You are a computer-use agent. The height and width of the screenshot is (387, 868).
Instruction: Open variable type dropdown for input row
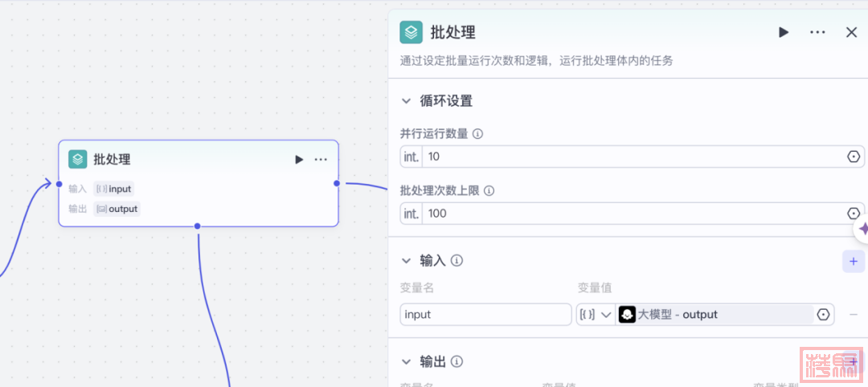coord(596,315)
